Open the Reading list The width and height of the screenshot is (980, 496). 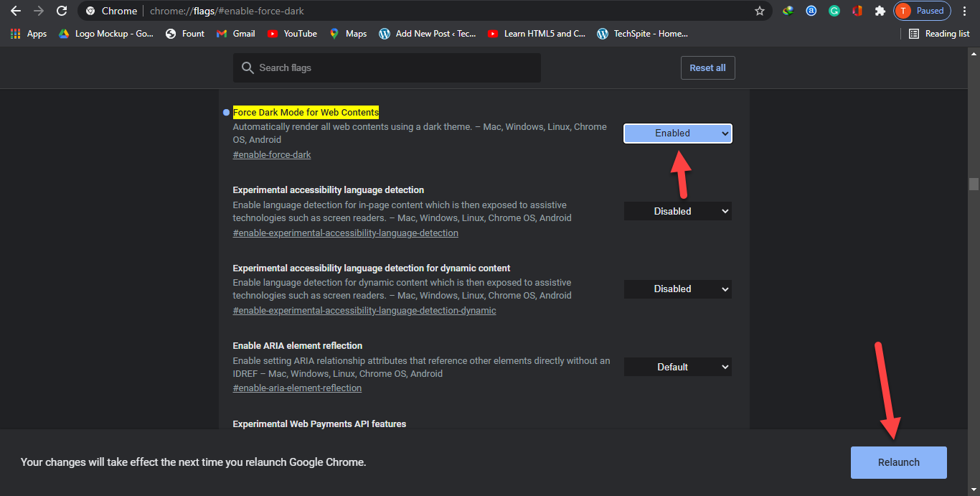pos(939,34)
